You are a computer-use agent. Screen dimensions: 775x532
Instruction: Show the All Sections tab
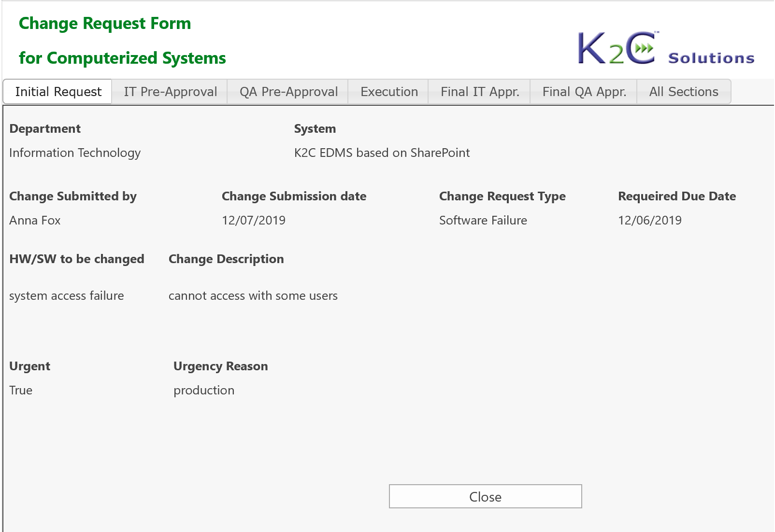click(x=684, y=92)
